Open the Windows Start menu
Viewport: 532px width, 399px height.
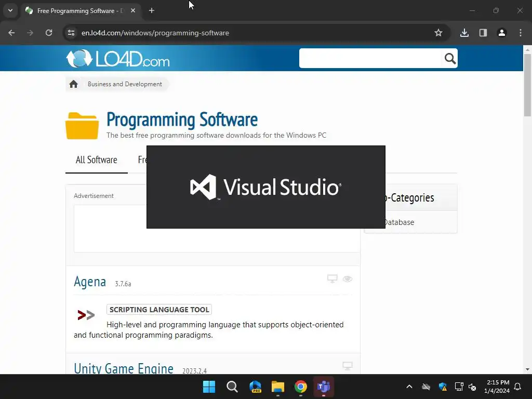tap(209, 387)
